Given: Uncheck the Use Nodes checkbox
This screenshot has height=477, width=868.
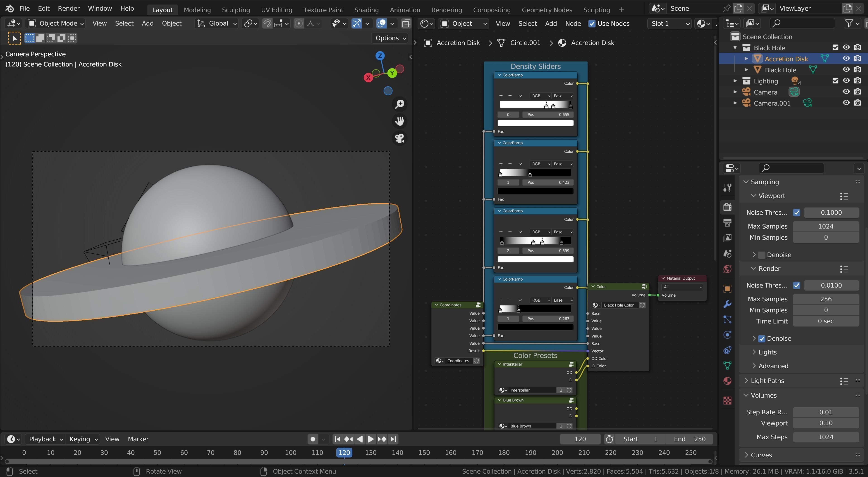Looking at the screenshot, I should pos(592,24).
